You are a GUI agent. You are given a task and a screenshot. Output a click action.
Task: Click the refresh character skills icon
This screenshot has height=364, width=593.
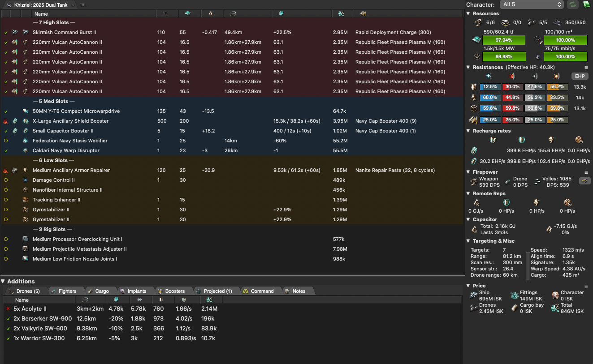tap(572, 4)
